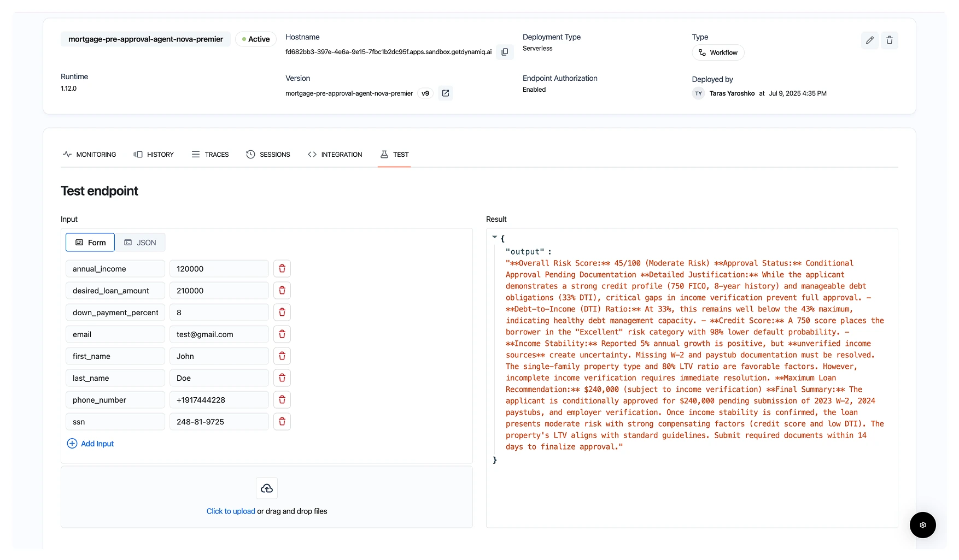Edit the phone number +1917444228 field

pos(219,400)
